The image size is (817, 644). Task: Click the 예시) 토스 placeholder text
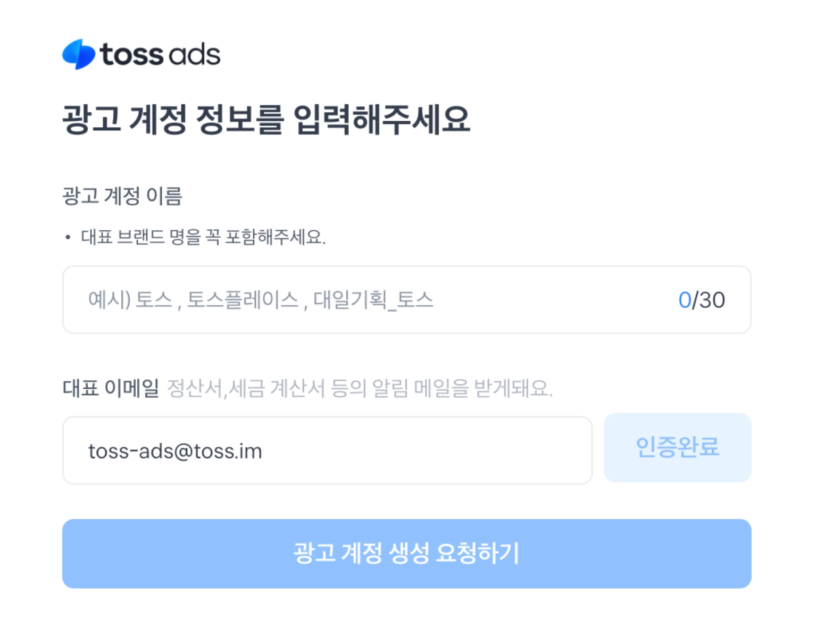point(130,300)
